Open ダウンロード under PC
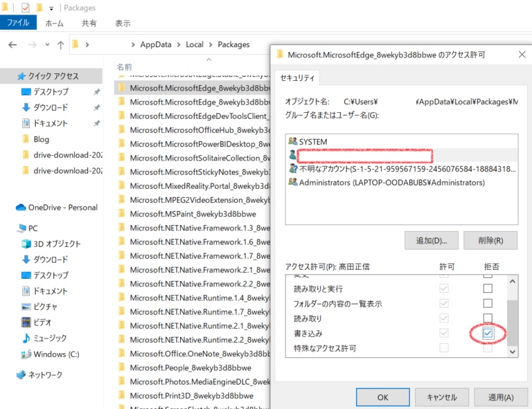Viewport: 532px width, 409px height. pyautogui.click(x=51, y=260)
